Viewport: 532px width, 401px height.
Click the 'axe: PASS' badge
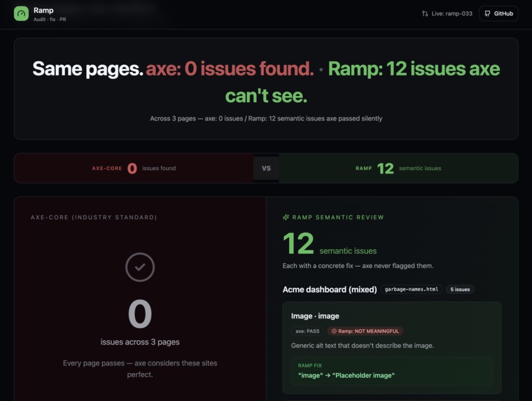(x=307, y=331)
